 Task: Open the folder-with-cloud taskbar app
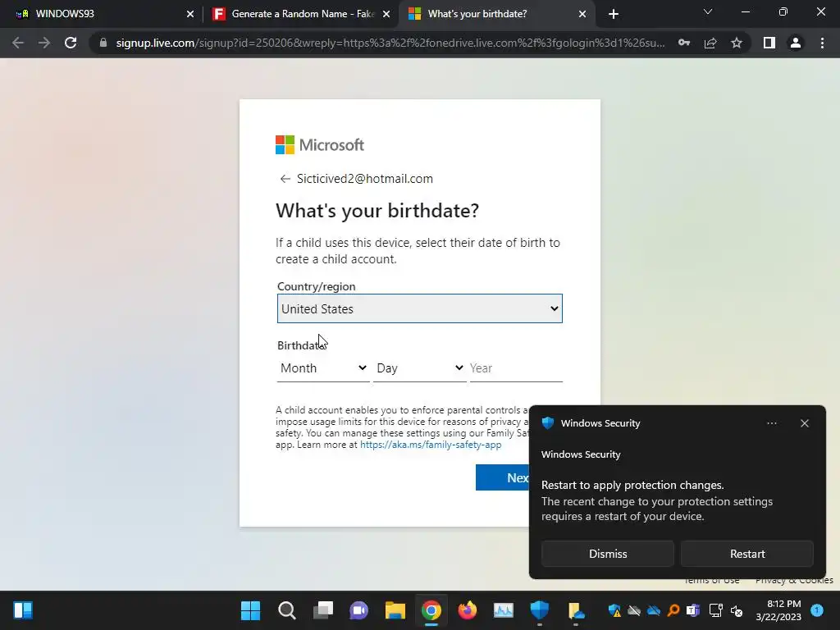[576, 610]
